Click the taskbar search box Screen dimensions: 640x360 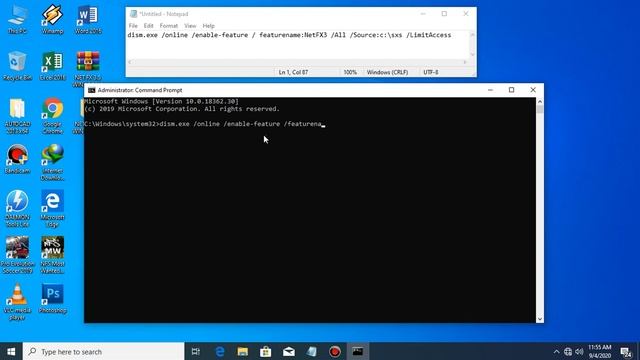[104, 351]
